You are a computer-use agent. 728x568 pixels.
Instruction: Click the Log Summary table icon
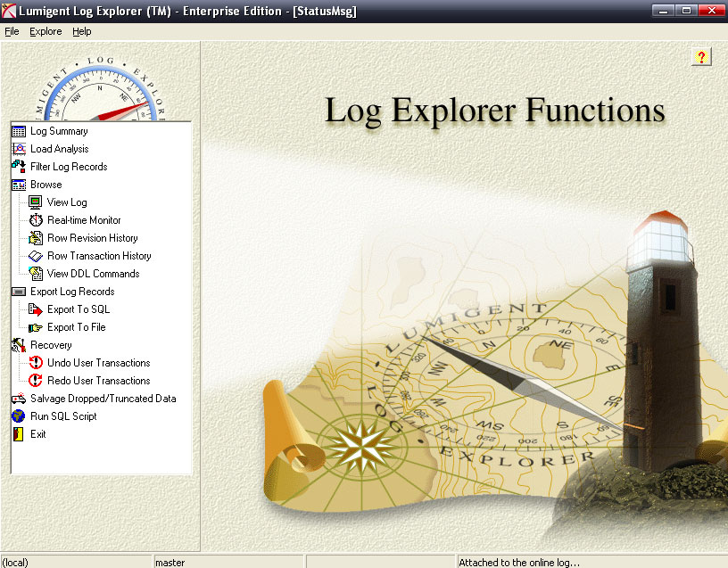point(18,131)
